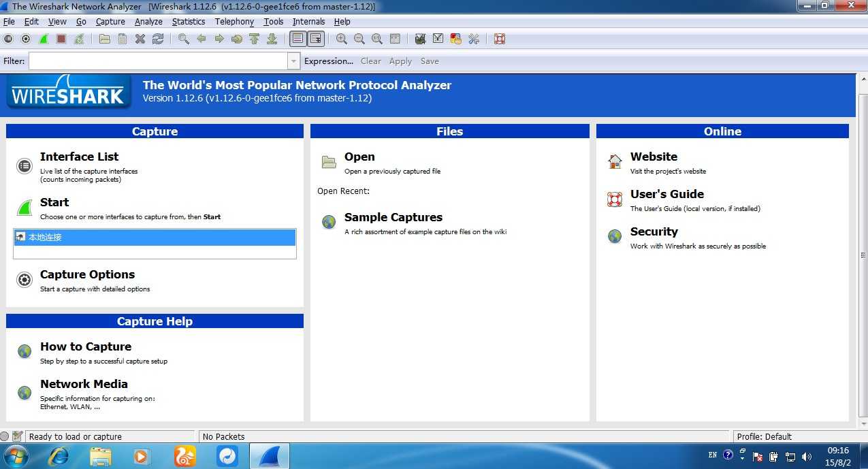Open the Go menu
Image resolution: width=868 pixels, height=469 pixels.
coord(81,22)
